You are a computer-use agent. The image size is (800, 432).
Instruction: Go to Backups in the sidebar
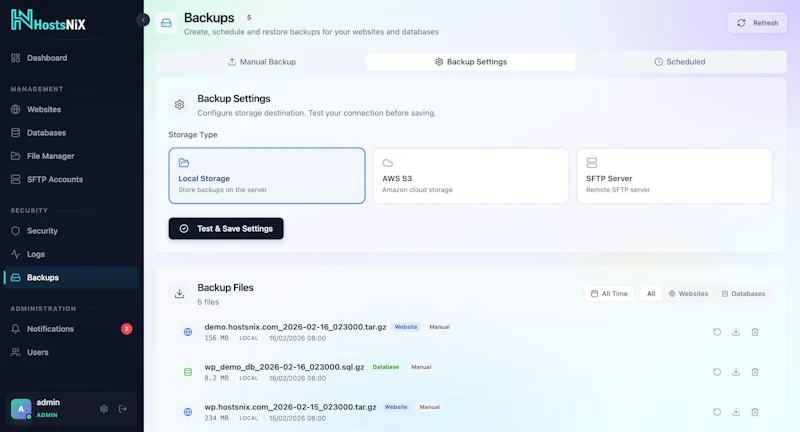(x=71, y=277)
